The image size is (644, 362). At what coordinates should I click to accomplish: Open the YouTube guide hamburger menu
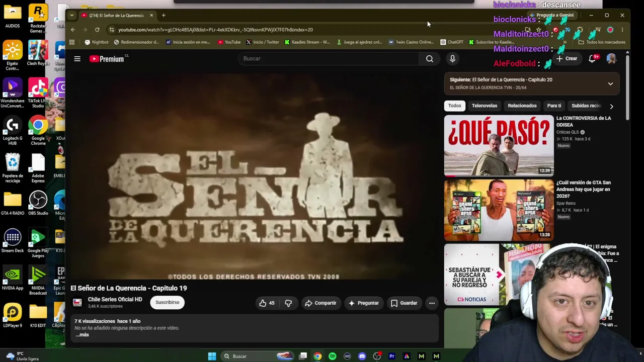point(77,59)
